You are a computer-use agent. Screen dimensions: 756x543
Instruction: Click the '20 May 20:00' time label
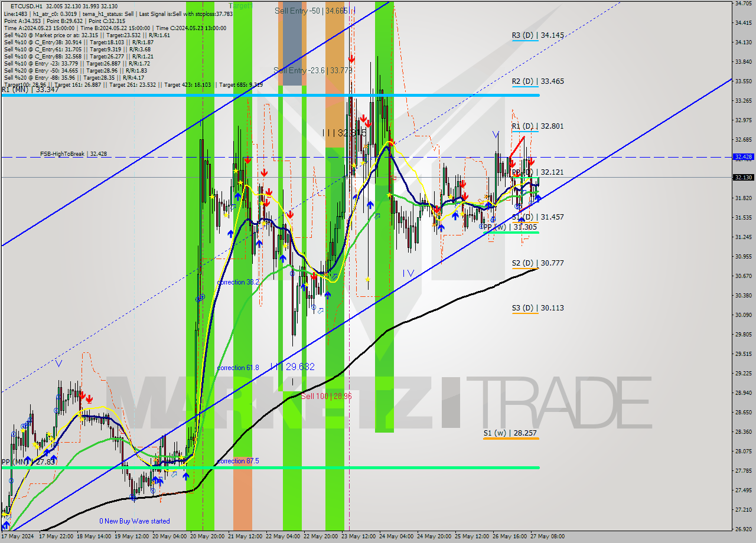pyautogui.click(x=207, y=537)
